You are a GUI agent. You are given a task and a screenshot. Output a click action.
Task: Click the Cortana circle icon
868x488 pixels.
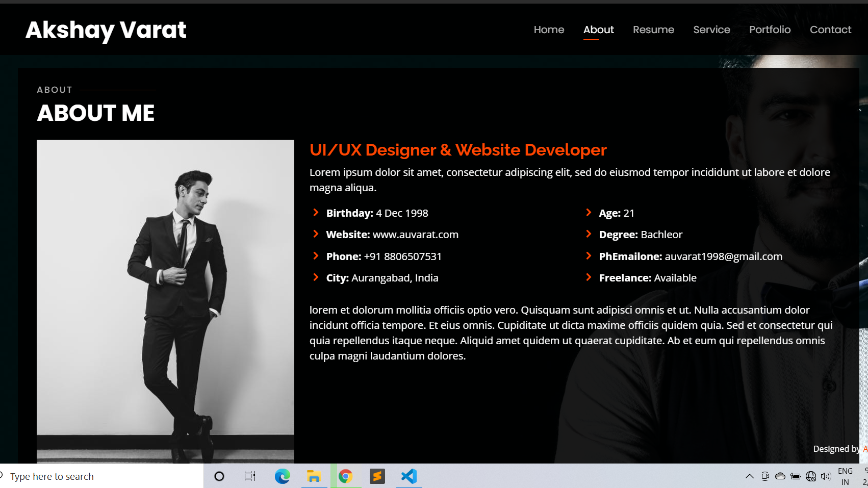(x=219, y=476)
